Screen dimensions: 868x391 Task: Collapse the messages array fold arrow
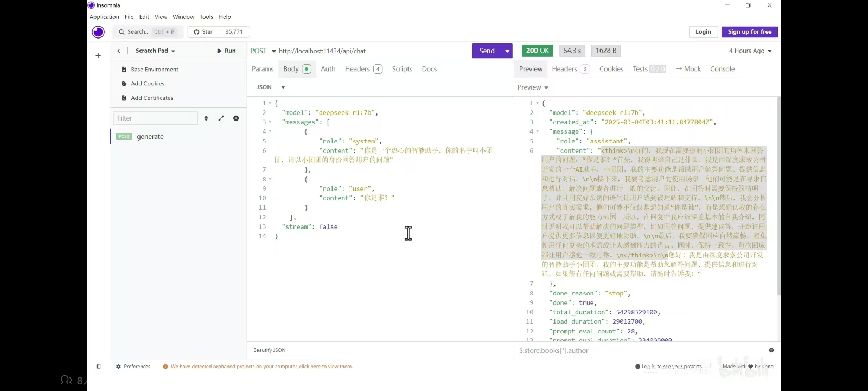(270, 122)
